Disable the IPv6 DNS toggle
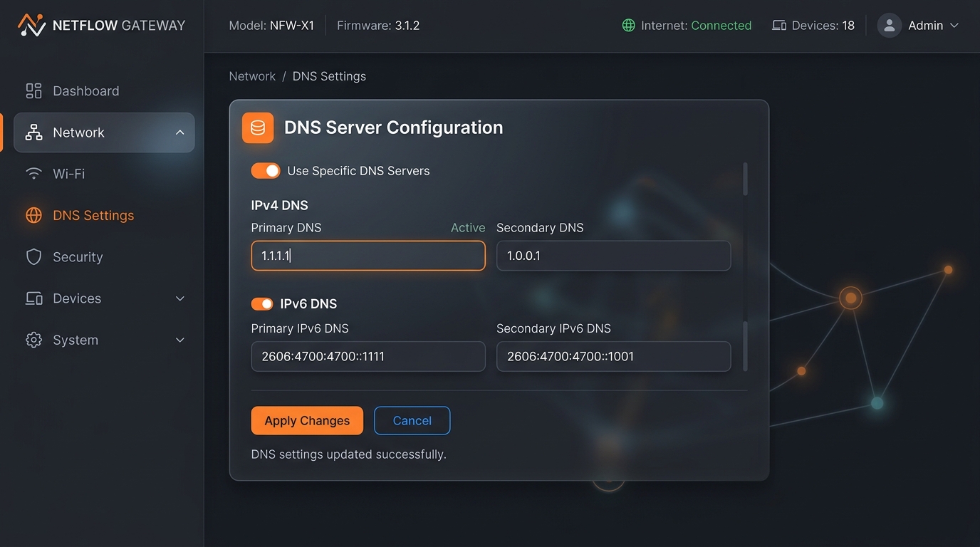 click(x=262, y=304)
